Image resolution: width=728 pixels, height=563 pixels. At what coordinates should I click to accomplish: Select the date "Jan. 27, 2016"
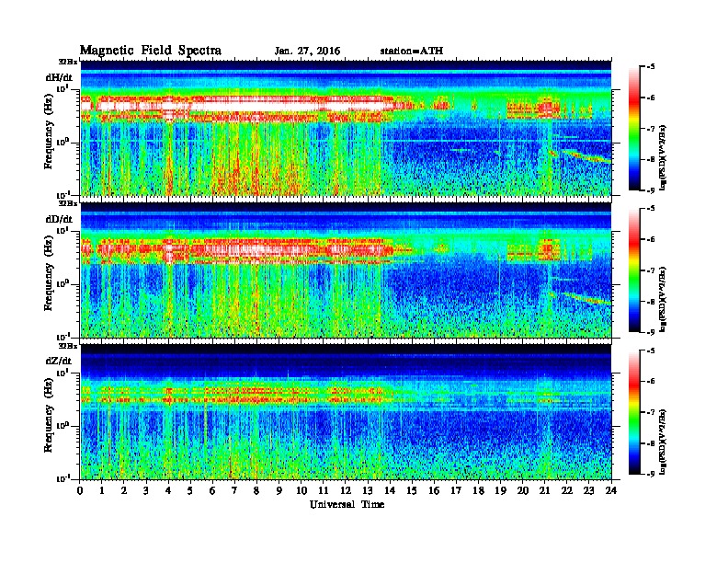[307, 52]
